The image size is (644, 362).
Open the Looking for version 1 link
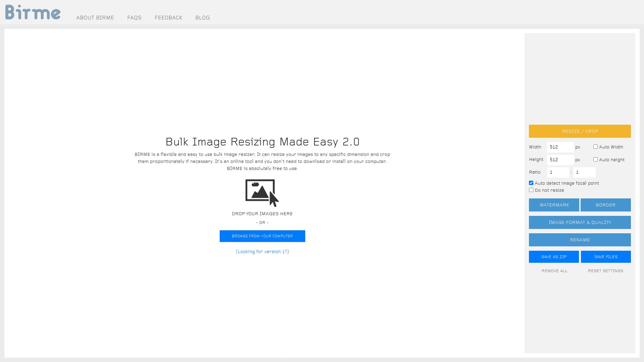262,251
